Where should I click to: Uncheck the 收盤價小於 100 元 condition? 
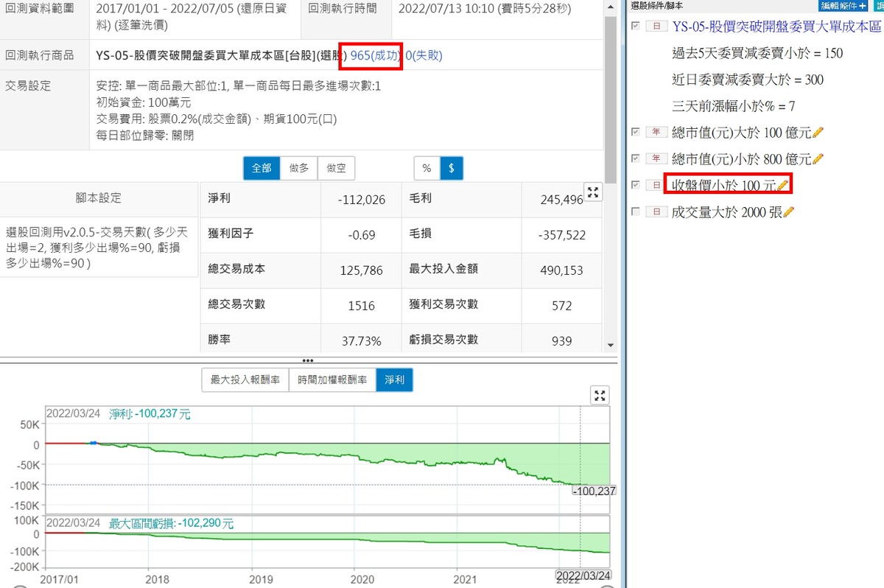point(636,185)
